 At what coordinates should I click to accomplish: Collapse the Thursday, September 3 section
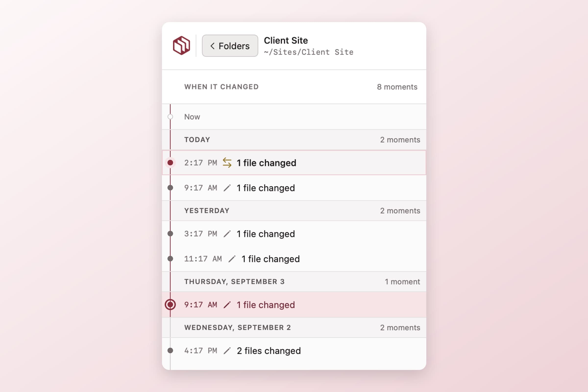click(294, 282)
